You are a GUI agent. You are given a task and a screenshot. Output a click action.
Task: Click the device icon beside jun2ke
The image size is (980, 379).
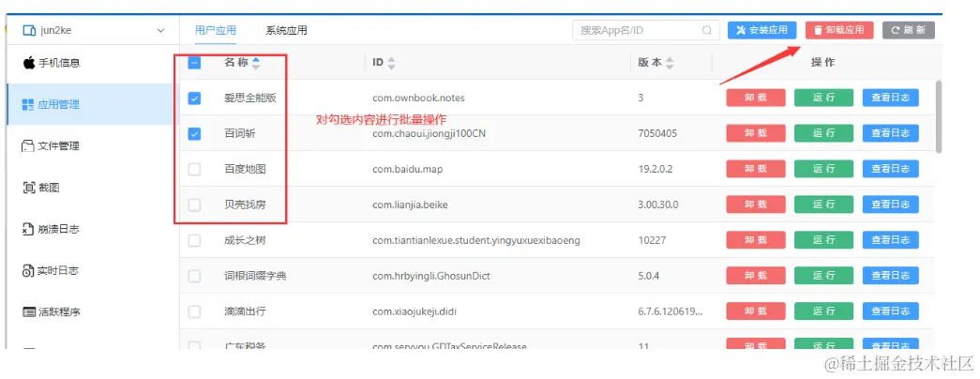coord(29,30)
